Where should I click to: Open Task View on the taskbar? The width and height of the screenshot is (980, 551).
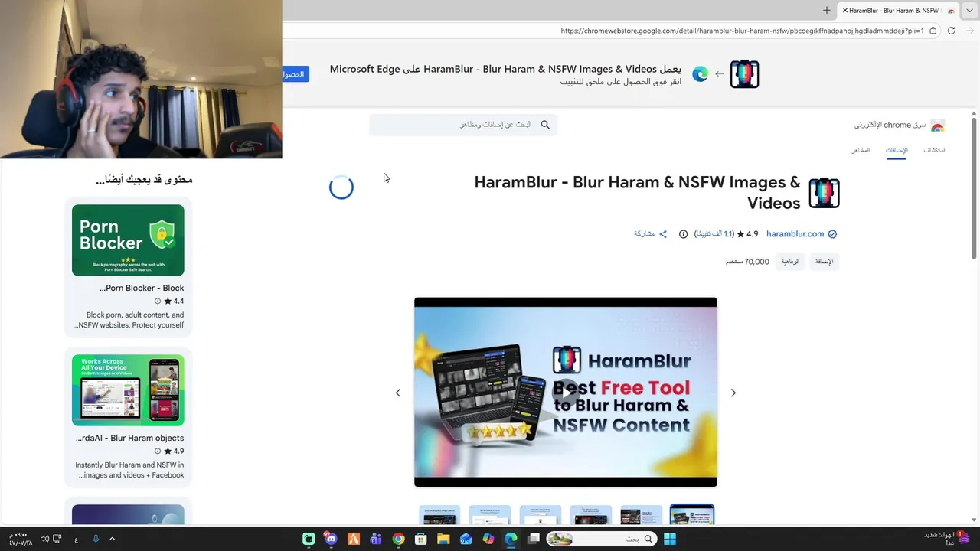pos(534,539)
